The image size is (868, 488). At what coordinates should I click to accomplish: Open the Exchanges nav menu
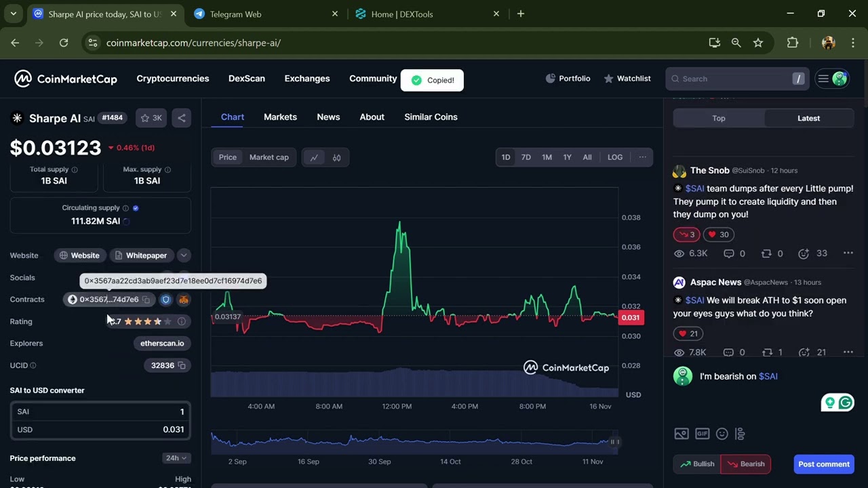(x=307, y=79)
